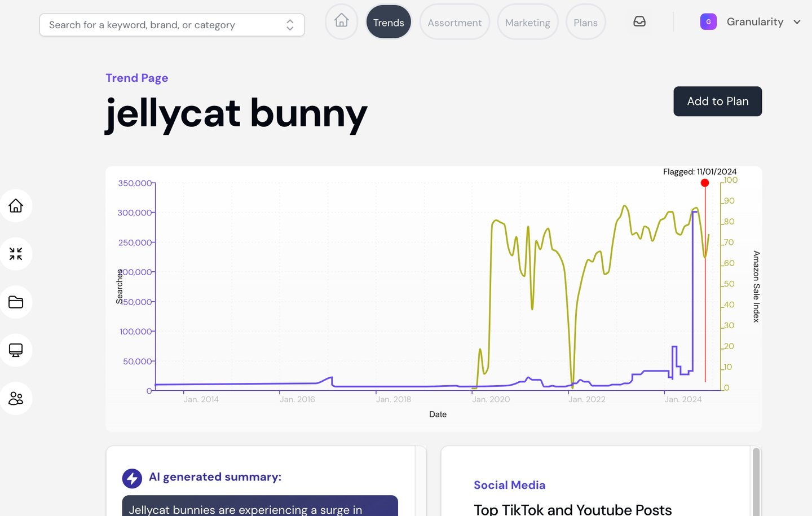Image resolution: width=812 pixels, height=516 pixels.
Task: Click the lightning bolt AI summary icon
Action: 132,478
